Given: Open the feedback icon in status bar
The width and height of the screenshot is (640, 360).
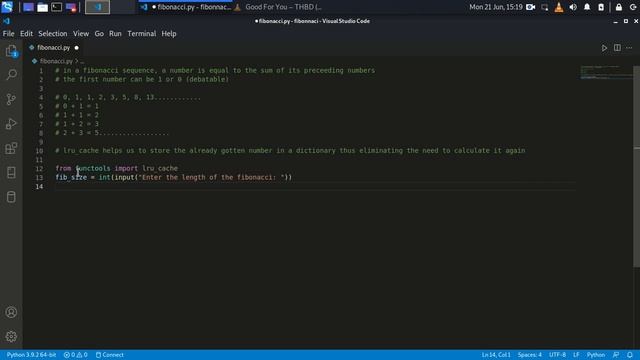Looking at the screenshot, I should 616,355.
